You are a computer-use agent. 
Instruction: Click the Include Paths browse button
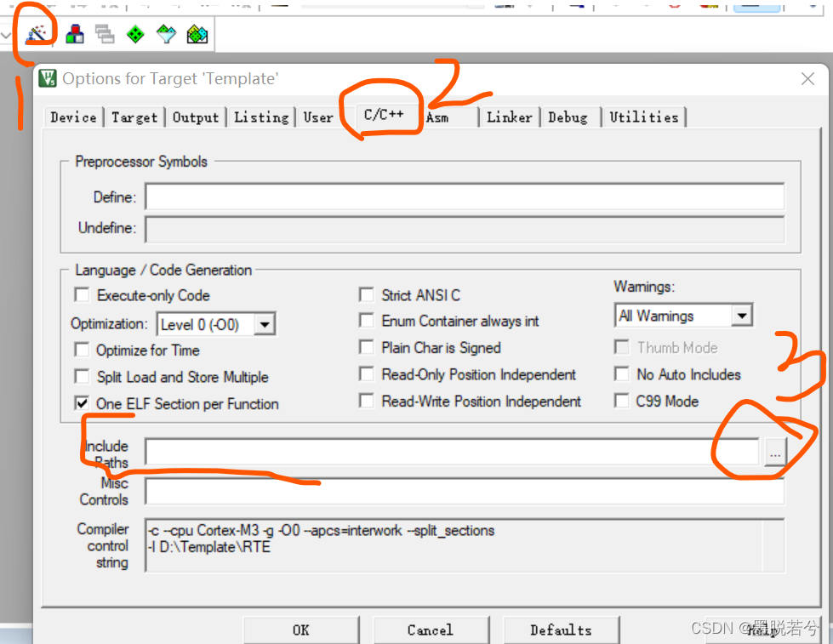pos(775,453)
